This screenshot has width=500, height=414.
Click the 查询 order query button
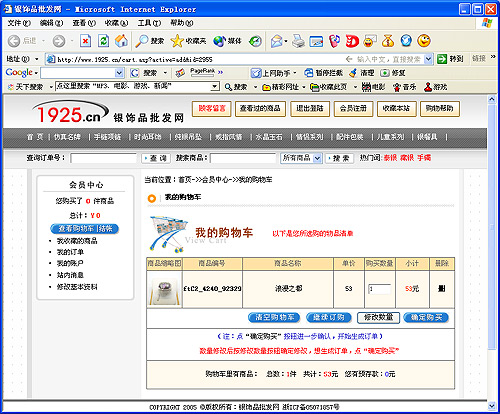tap(156, 158)
